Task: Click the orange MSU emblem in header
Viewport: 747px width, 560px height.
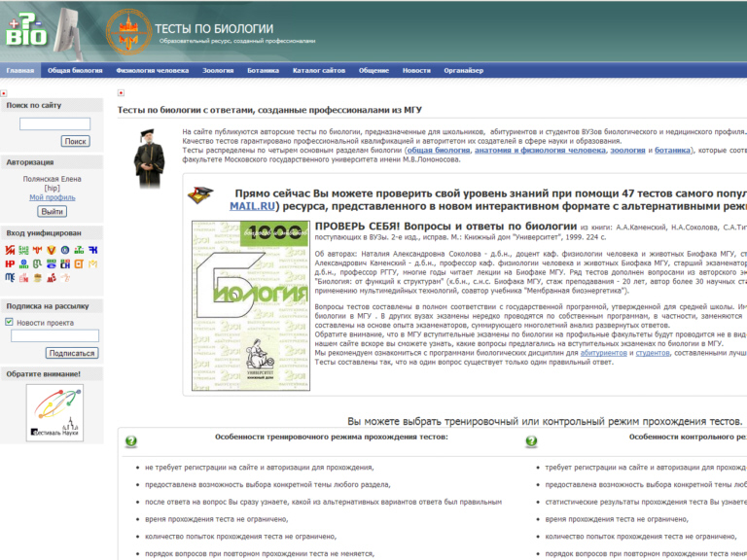Action: coord(128,31)
